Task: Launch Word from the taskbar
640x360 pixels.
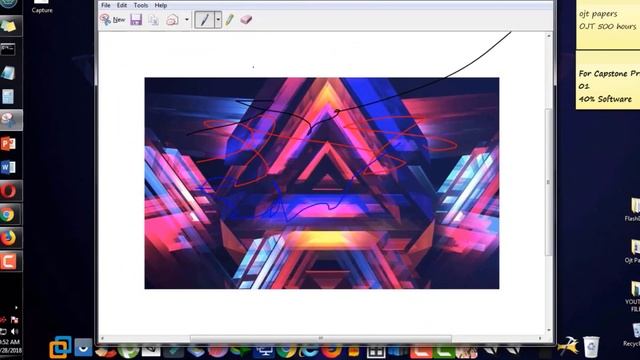Action: [x=8, y=167]
